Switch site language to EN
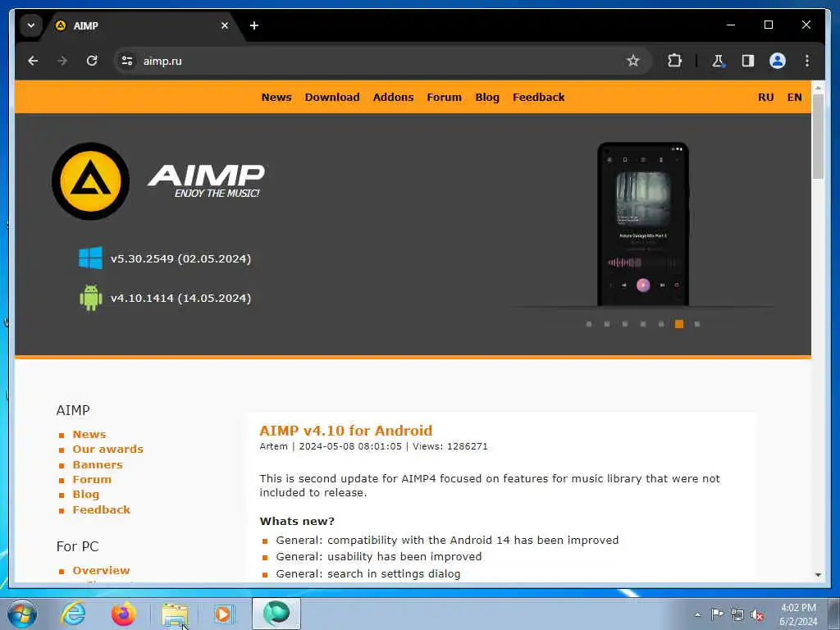 coord(794,98)
